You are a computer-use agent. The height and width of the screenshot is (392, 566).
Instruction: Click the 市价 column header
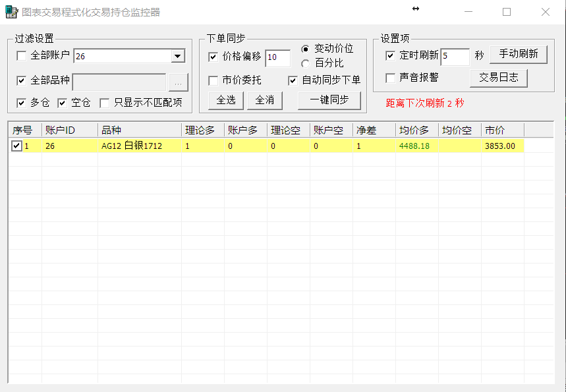[x=503, y=130]
